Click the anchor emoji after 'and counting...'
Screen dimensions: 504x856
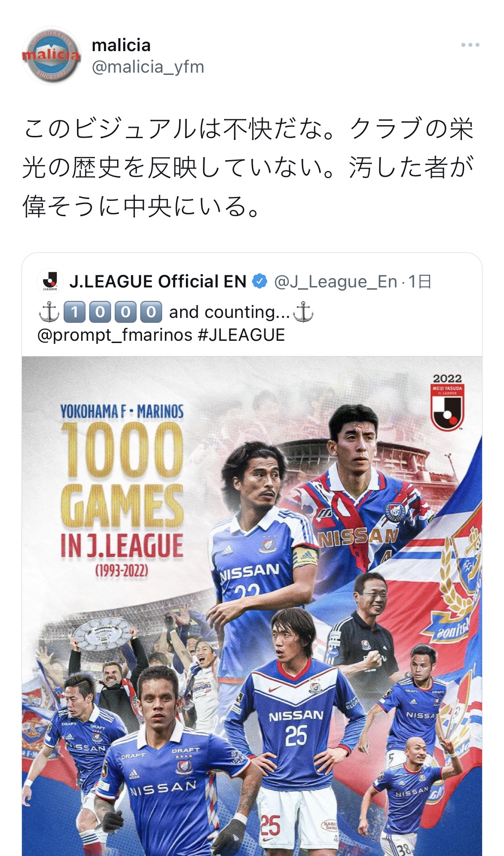pyautogui.click(x=303, y=312)
